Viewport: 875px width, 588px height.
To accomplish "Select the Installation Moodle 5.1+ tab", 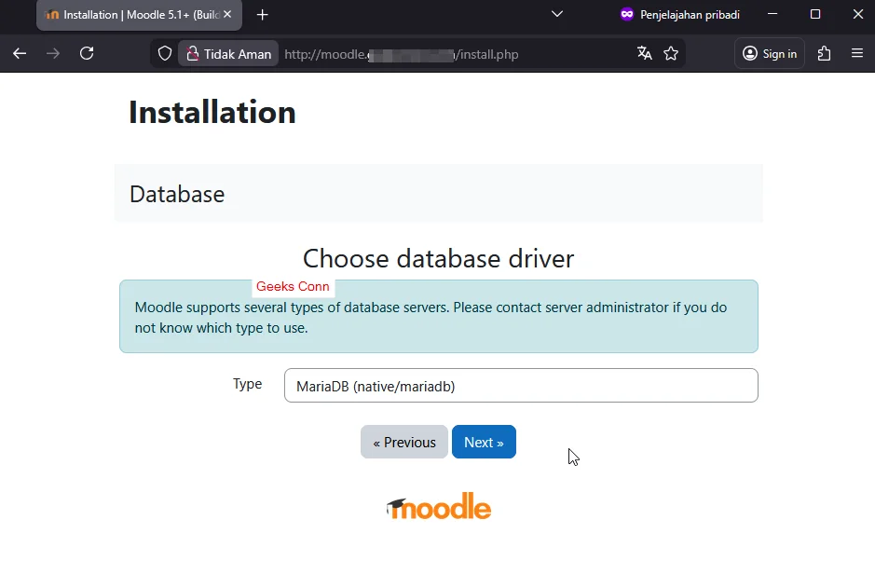I will 130,15.
